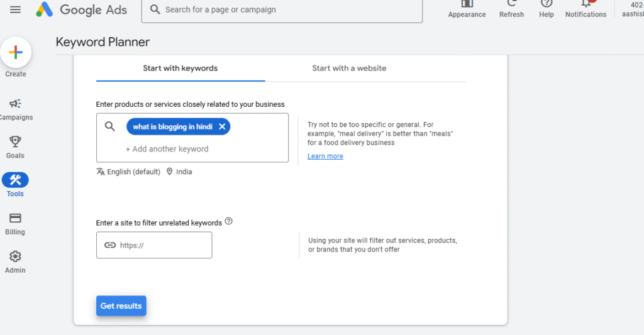The width and height of the screenshot is (644, 335).
Task: Switch to Start with a website tab
Action: (349, 69)
